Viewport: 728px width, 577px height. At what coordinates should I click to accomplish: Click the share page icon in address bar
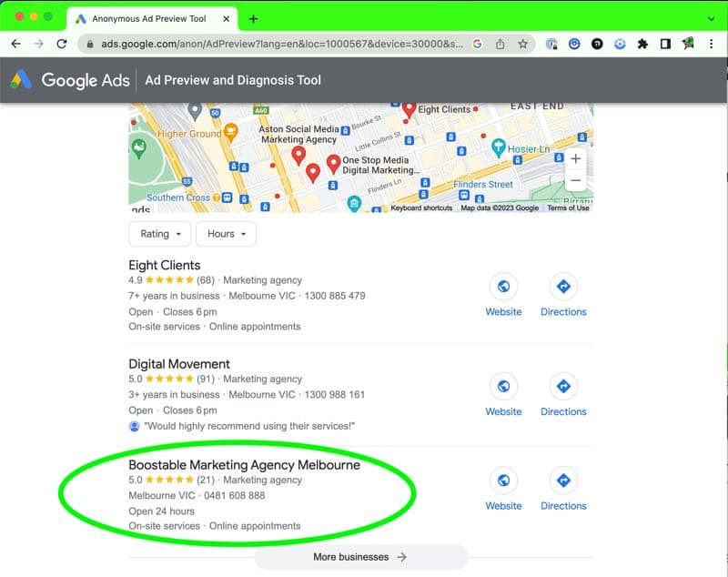tap(500, 44)
